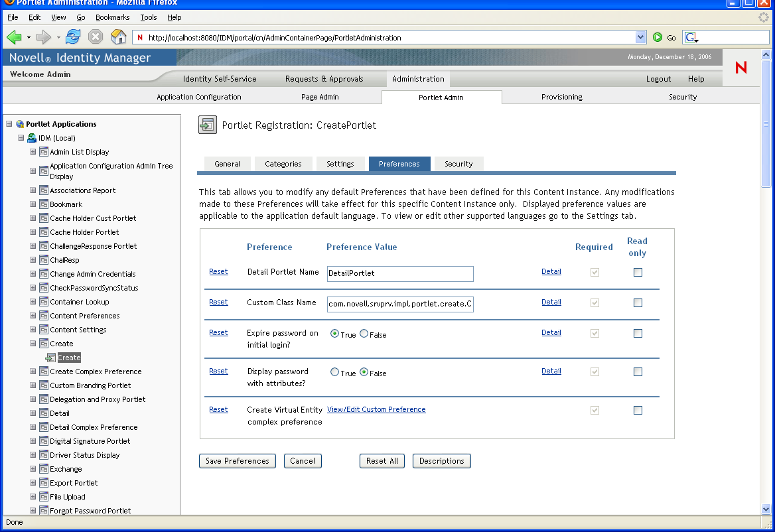Screen dimensions: 775x532
Task: Click the Save Preferences button
Action: 238,461
